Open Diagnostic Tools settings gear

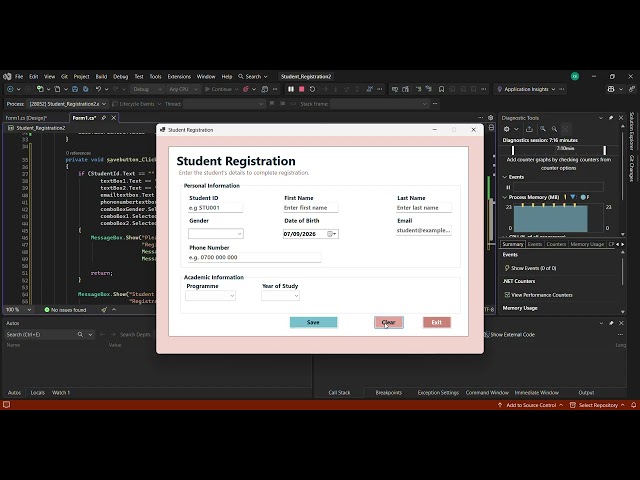pyautogui.click(x=507, y=129)
